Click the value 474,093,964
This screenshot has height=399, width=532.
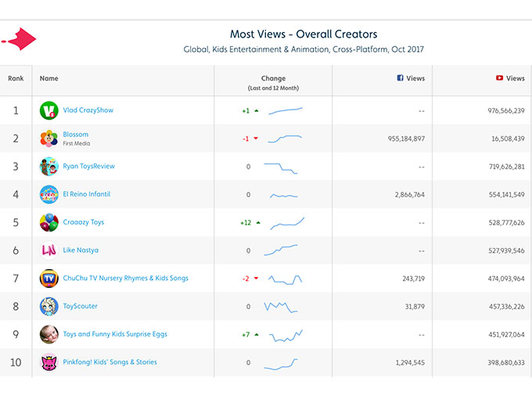[x=506, y=279]
